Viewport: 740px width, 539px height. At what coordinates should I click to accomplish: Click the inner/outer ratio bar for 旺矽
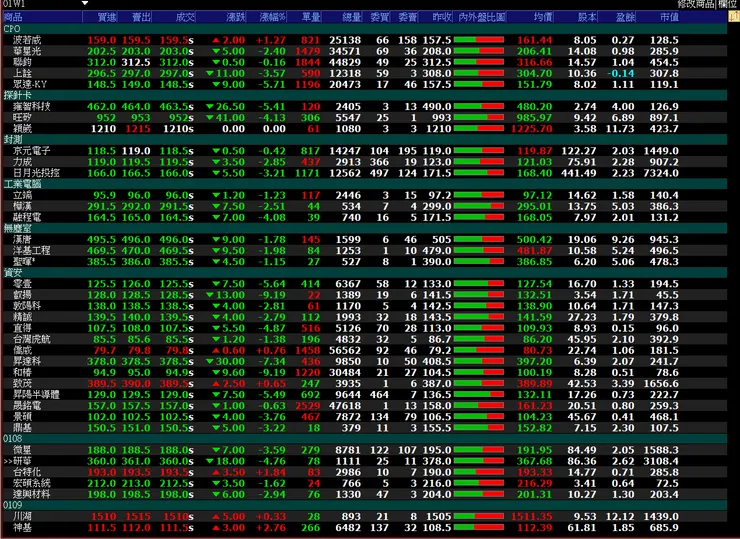pyautogui.click(x=479, y=118)
